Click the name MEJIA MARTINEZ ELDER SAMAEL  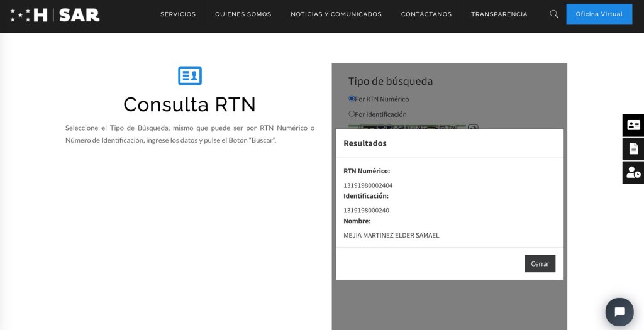pyautogui.click(x=391, y=236)
